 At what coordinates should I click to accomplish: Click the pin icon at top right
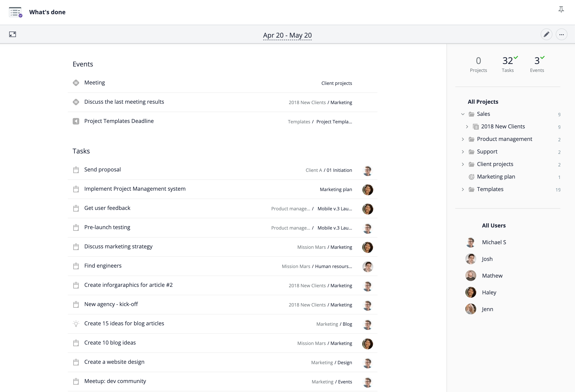[561, 10]
